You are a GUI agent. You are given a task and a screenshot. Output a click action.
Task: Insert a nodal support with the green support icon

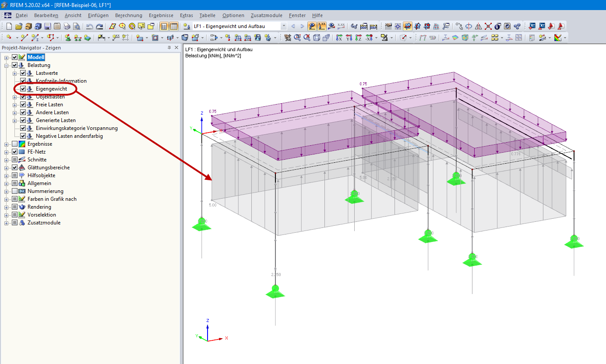click(x=67, y=38)
